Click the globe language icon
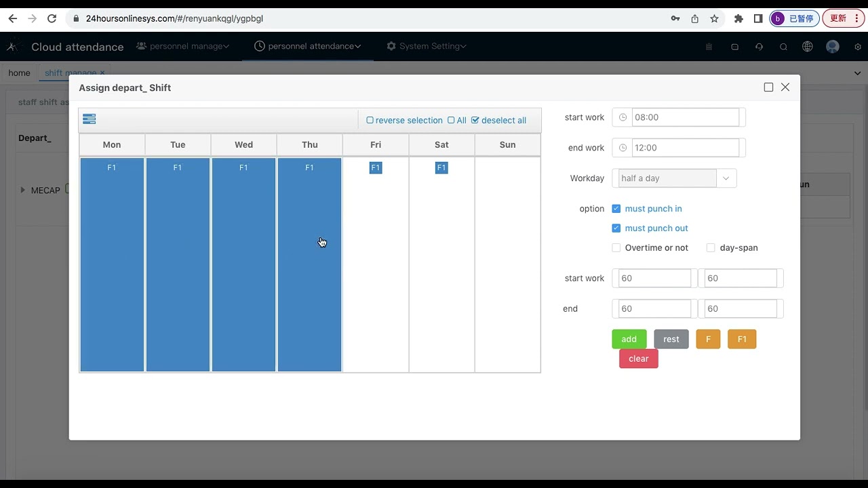This screenshot has width=868, height=488. pyautogui.click(x=807, y=47)
